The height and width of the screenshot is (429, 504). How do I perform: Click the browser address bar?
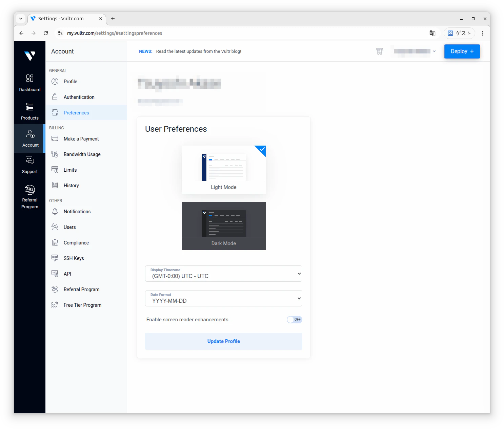click(x=237, y=33)
